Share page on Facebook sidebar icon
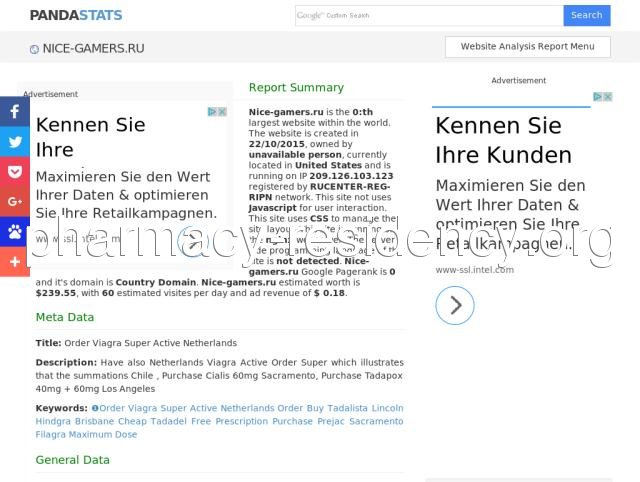Viewport: 640px width, 482px height. [15, 111]
